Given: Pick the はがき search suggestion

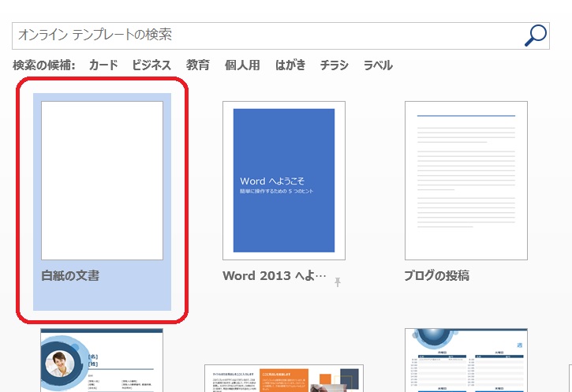Looking at the screenshot, I should click(290, 65).
